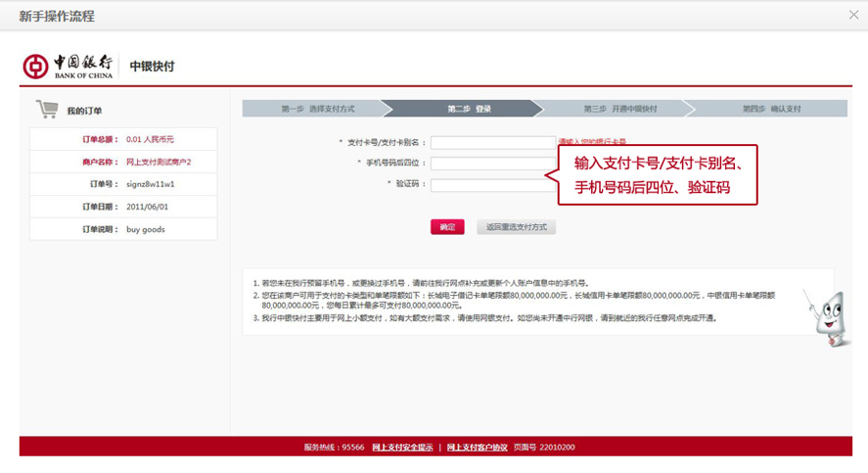Click note 1 about 预留手机号

point(422,283)
